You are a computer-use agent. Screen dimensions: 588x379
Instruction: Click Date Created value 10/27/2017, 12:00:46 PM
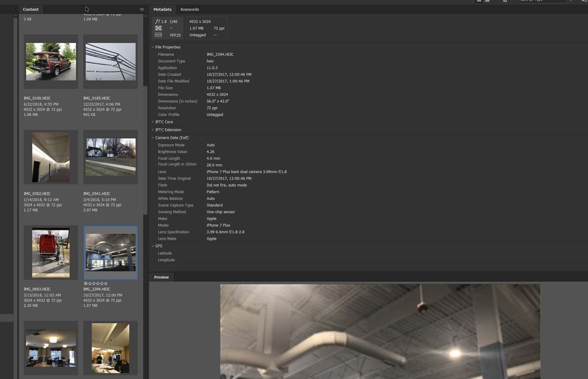coord(229,75)
